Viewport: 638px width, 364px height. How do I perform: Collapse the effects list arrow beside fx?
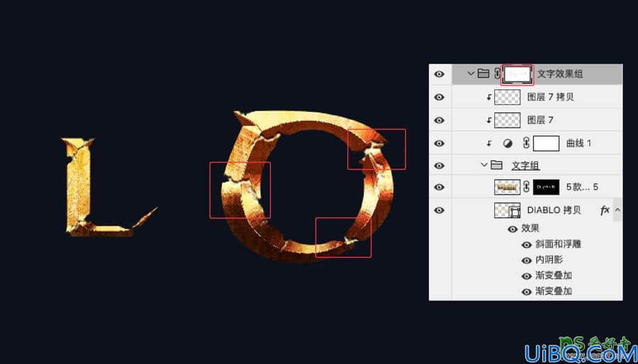coord(617,210)
